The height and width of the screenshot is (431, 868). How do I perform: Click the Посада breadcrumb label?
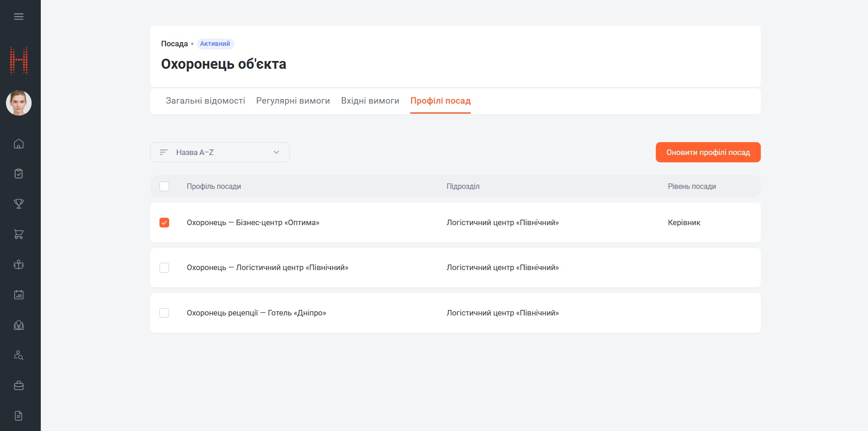[x=174, y=44]
